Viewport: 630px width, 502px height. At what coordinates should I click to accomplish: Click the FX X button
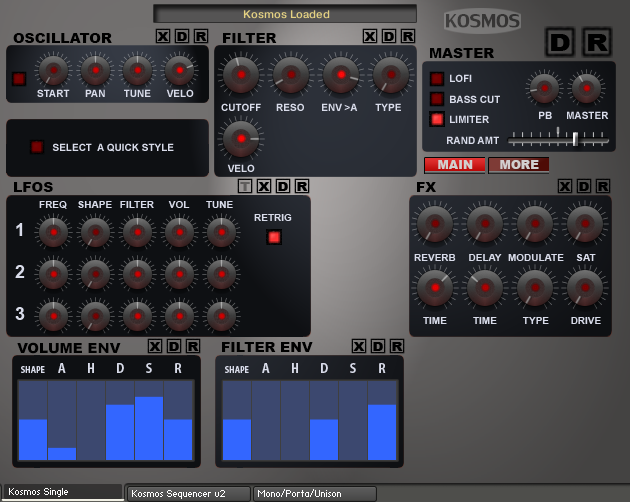(565, 186)
